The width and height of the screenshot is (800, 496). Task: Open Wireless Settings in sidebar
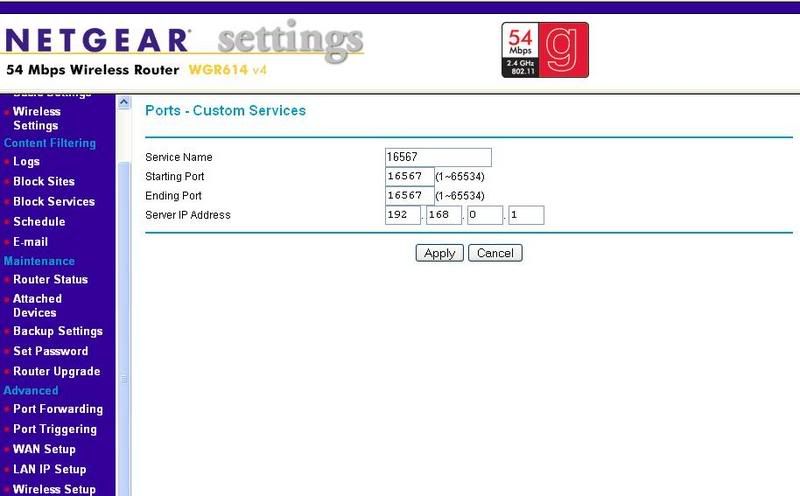coord(36,118)
